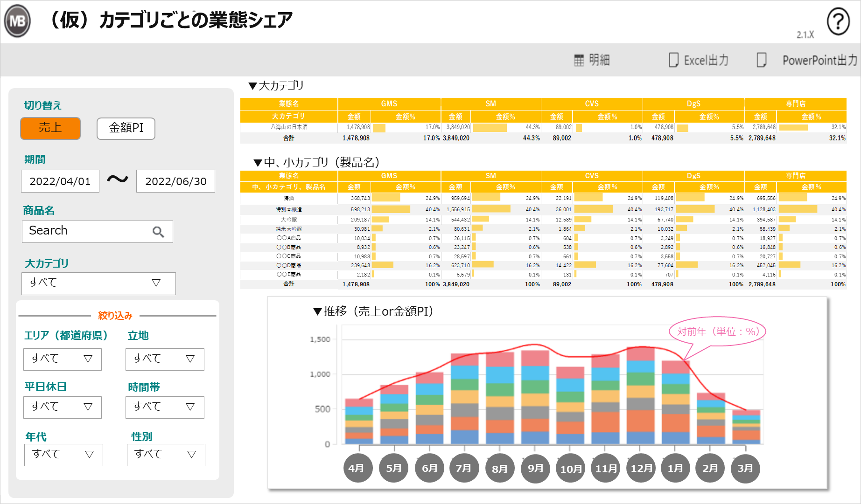Open the 時間帯 dropdown
The width and height of the screenshot is (861, 504).
point(165,407)
